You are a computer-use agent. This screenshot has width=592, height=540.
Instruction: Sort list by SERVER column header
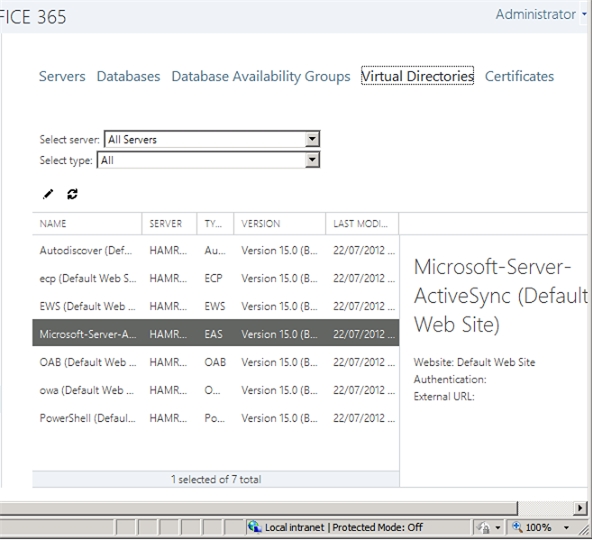[169, 224]
